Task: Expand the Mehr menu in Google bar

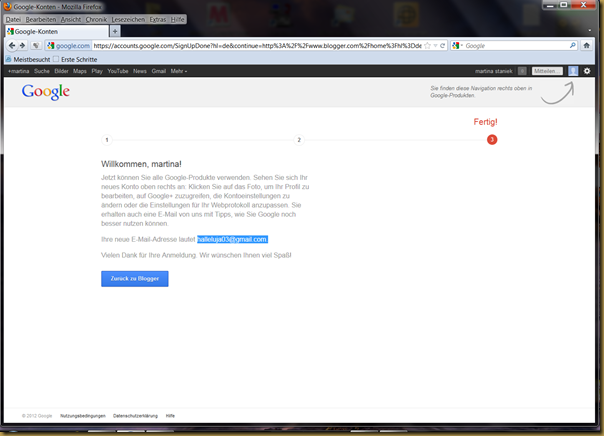Action: [179, 71]
